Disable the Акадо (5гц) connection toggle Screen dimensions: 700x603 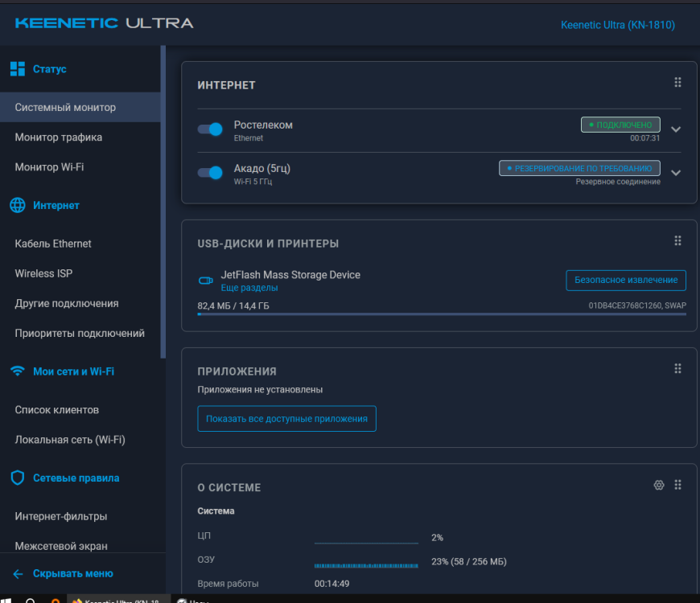(210, 173)
